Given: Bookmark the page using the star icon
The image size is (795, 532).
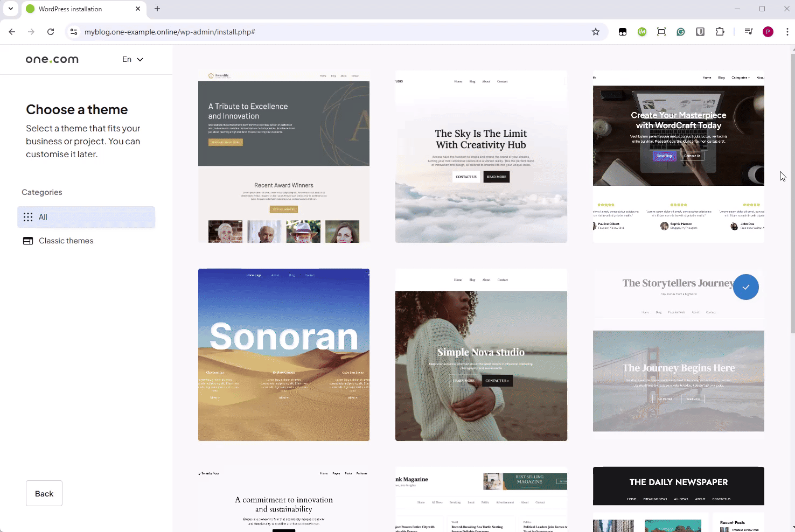Looking at the screenshot, I should pyautogui.click(x=596, y=32).
